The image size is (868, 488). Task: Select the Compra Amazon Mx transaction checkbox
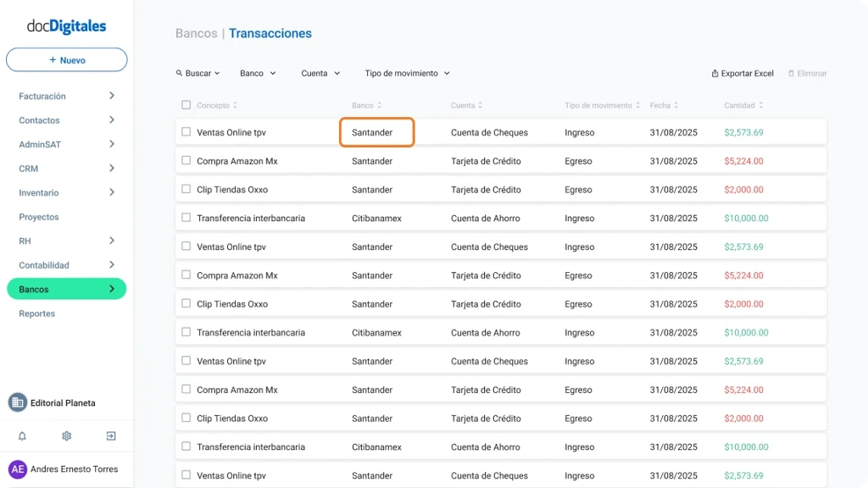coord(185,161)
